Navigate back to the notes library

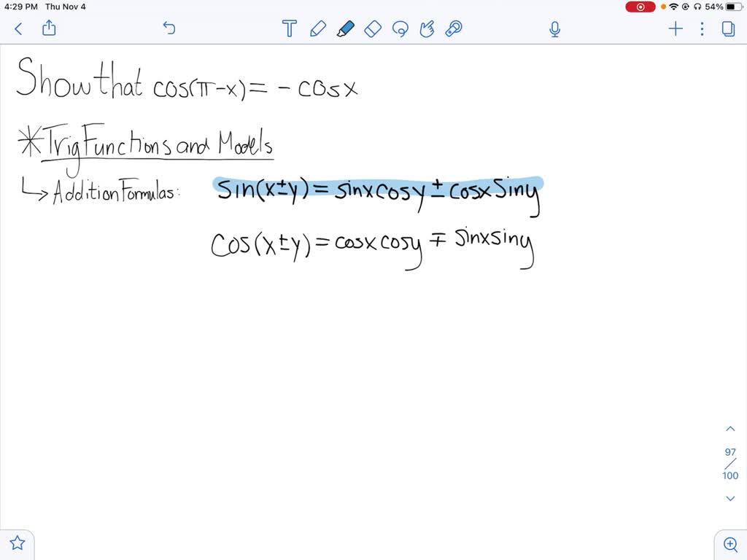click(x=18, y=28)
